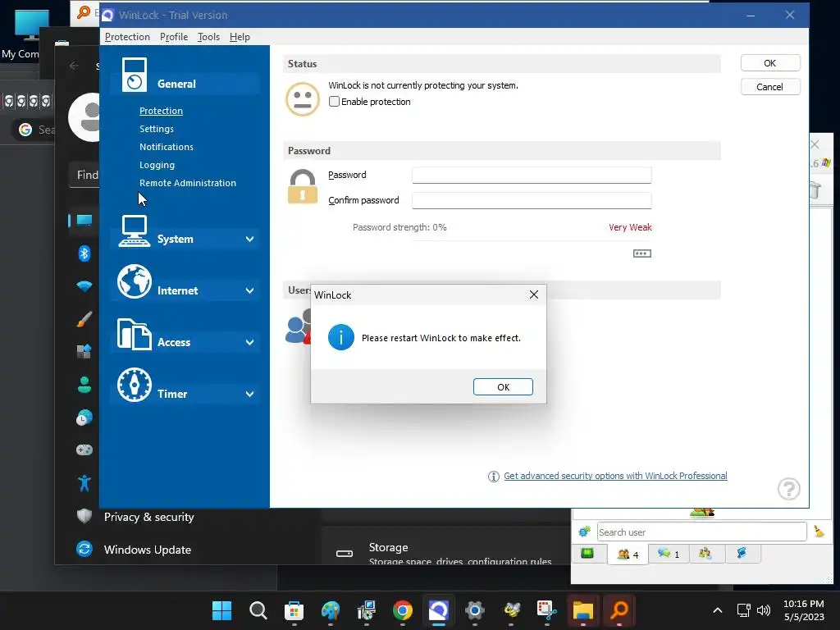Switch to the green screen tab
The height and width of the screenshot is (630, 840).
point(587,554)
